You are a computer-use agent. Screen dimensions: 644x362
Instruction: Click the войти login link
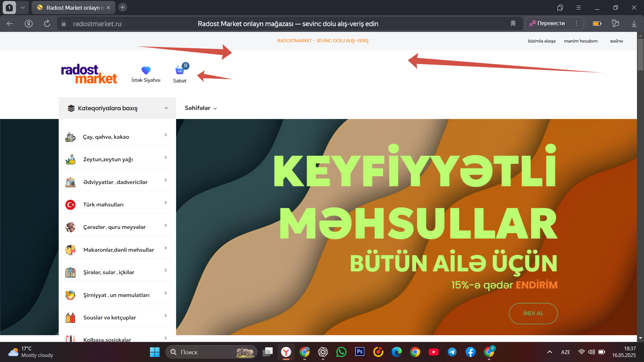(x=616, y=41)
